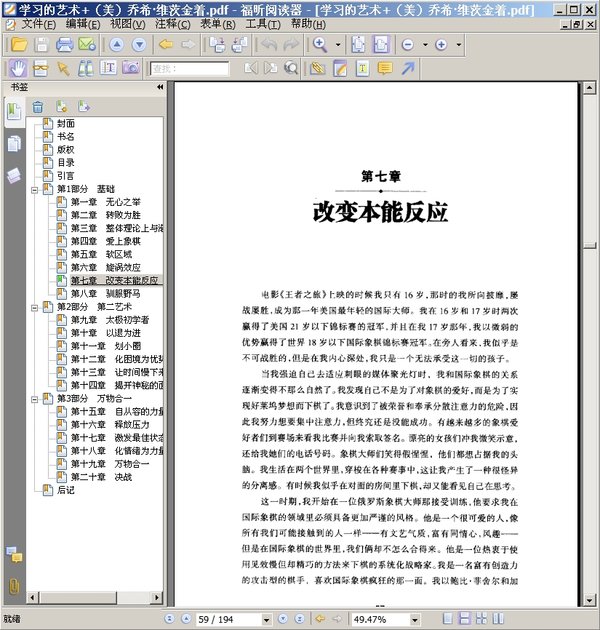600x630 pixels.
Task: Click the Find Next icon beside the search box
Action: (x=270, y=68)
